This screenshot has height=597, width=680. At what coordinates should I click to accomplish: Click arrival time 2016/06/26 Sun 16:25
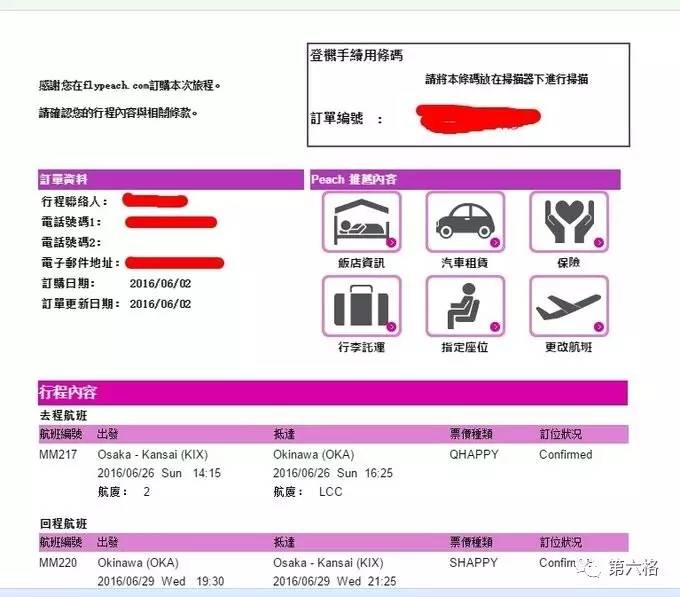point(333,473)
